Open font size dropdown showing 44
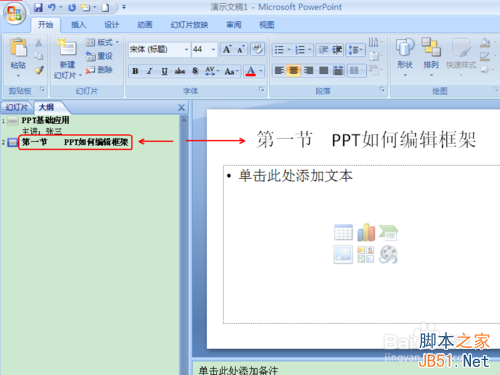 tap(213, 50)
